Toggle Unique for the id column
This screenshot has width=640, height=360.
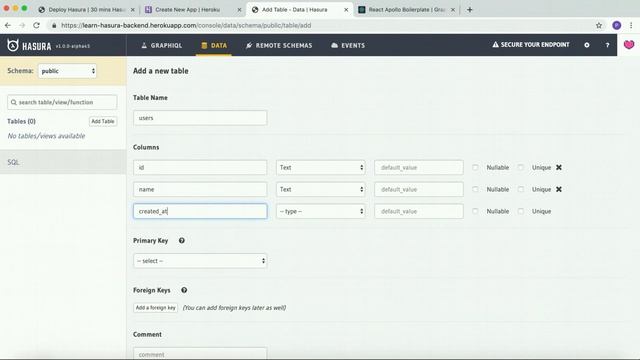(x=521, y=167)
